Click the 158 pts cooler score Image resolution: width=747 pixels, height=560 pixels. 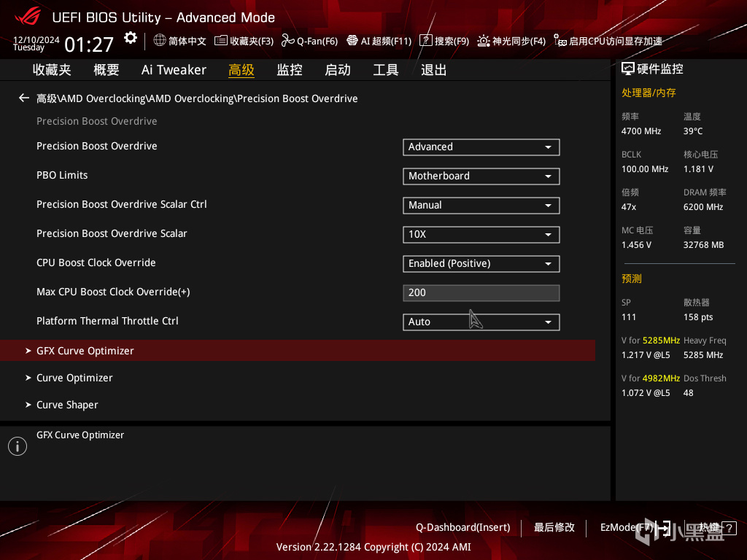(698, 317)
